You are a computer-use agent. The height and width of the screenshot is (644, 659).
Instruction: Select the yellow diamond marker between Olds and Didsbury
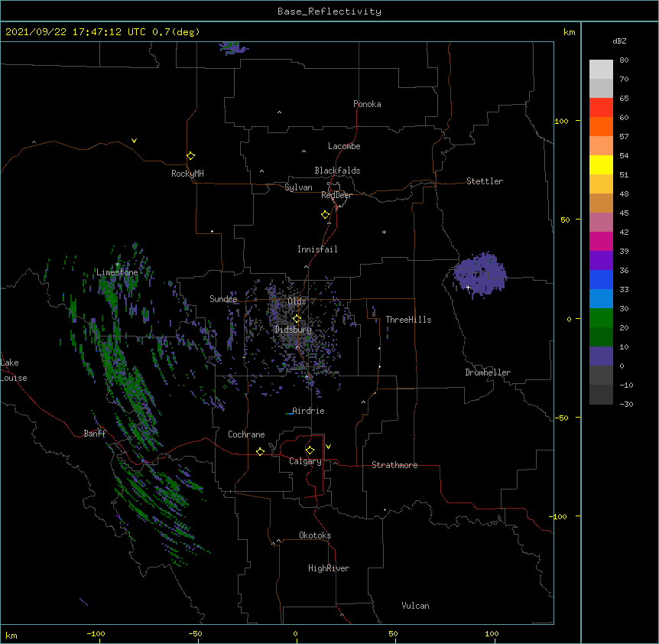point(297,319)
